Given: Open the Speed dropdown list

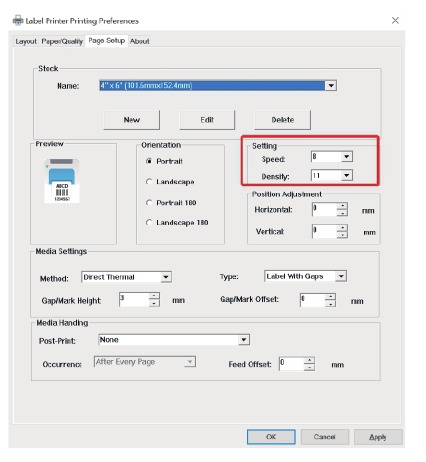Looking at the screenshot, I should pyautogui.click(x=347, y=157).
